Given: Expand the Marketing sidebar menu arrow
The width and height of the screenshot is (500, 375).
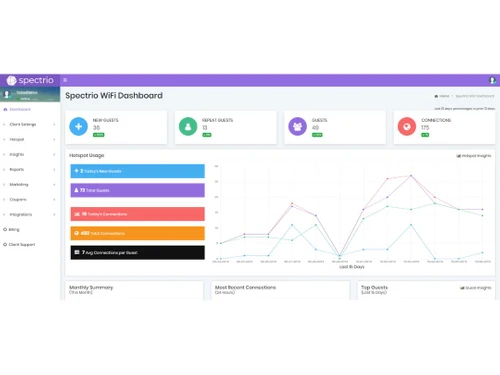Looking at the screenshot, I should (54, 184).
